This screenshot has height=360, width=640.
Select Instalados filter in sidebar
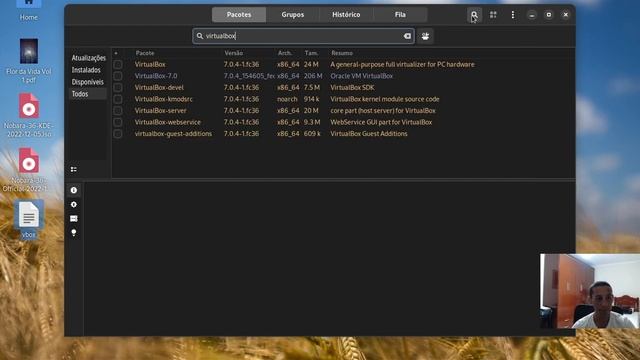tap(86, 70)
